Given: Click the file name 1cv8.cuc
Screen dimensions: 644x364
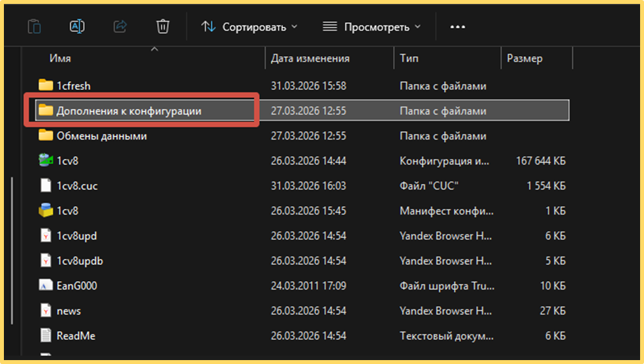Looking at the screenshot, I should click(77, 186).
